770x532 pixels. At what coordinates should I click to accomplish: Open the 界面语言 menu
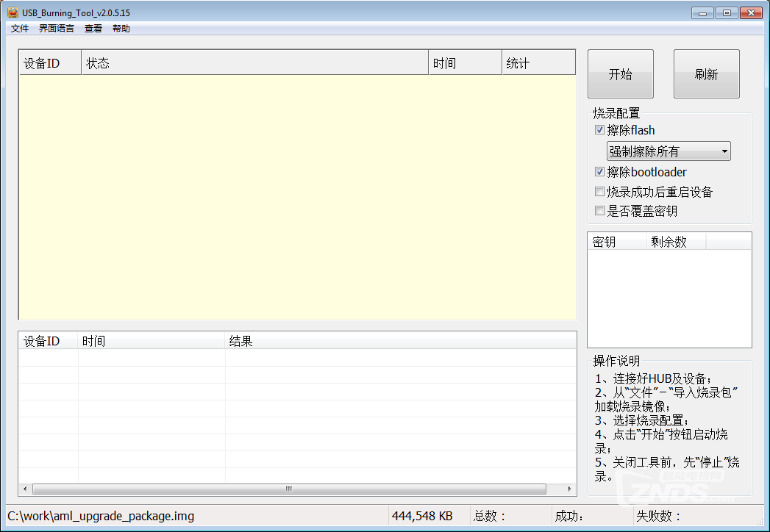(x=55, y=28)
